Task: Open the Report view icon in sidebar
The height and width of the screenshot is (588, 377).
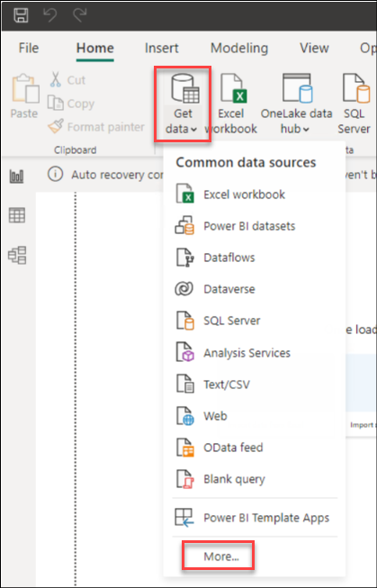Action: [x=17, y=176]
